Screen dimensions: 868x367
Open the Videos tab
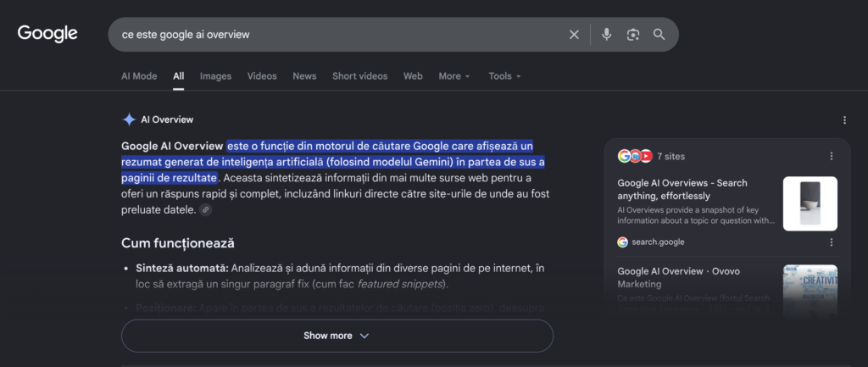point(262,75)
